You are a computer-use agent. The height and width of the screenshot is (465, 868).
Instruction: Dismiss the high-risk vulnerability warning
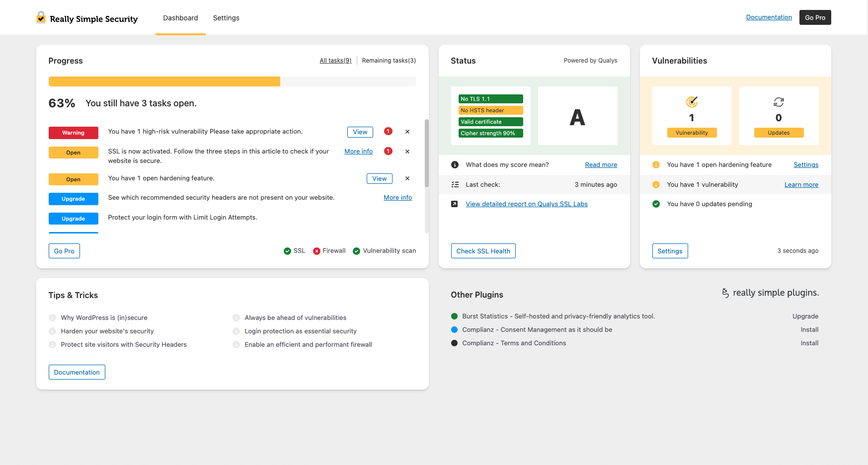point(407,131)
